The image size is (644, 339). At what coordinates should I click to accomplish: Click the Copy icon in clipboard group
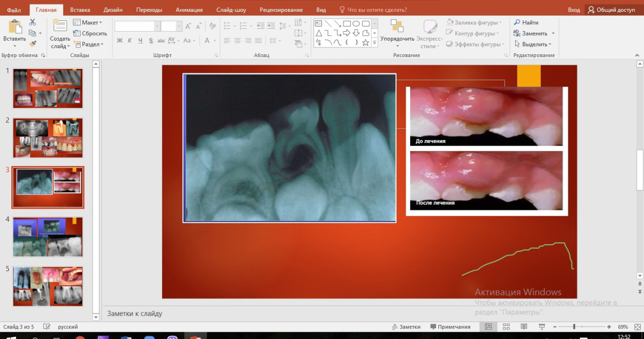[32, 33]
